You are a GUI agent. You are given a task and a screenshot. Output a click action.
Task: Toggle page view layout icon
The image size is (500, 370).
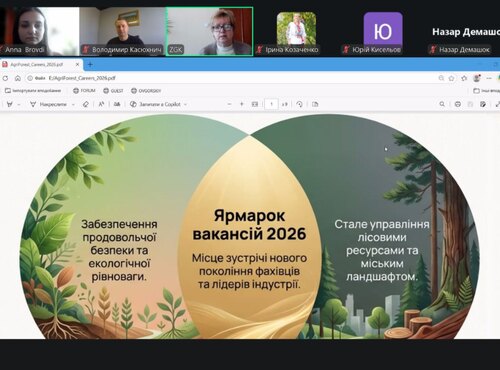click(315, 104)
